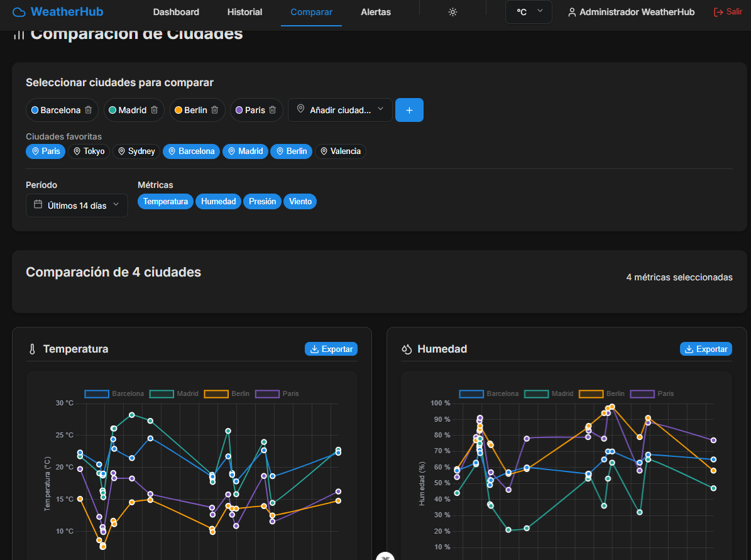This screenshot has width=751, height=560.
Task: Click the WeatherHub cloud logo
Action: [x=19, y=12]
